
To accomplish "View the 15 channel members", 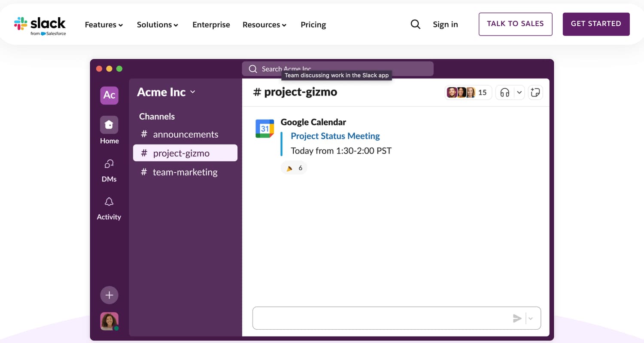I will (x=468, y=92).
